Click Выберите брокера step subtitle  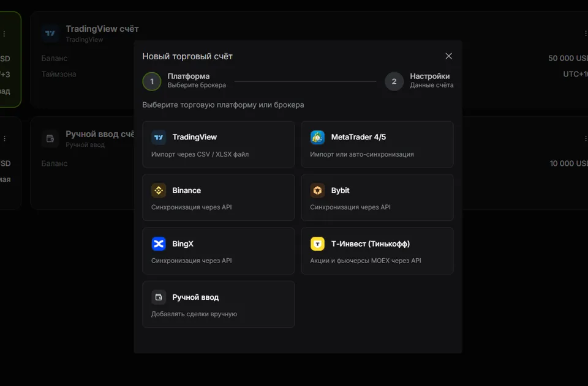click(197, 85)
